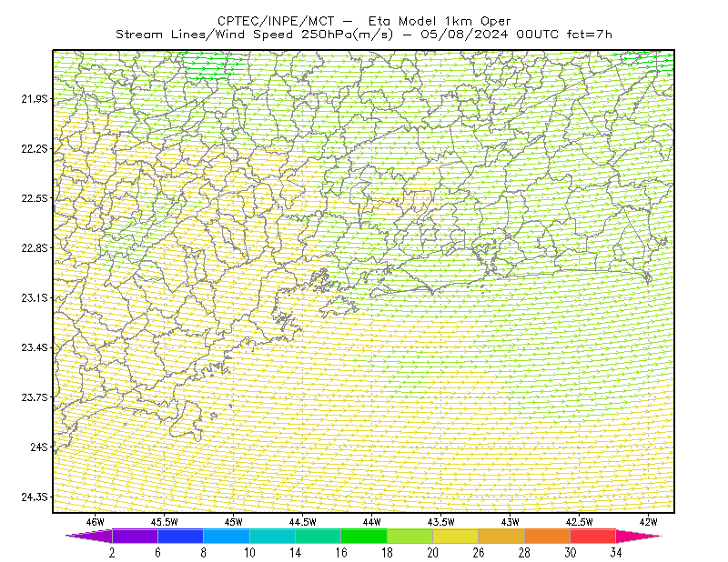Image resolution: width=728 pixels, height=562 pixels.
Task: Click the 44W longitude axis label
Action: click(372, 522)
